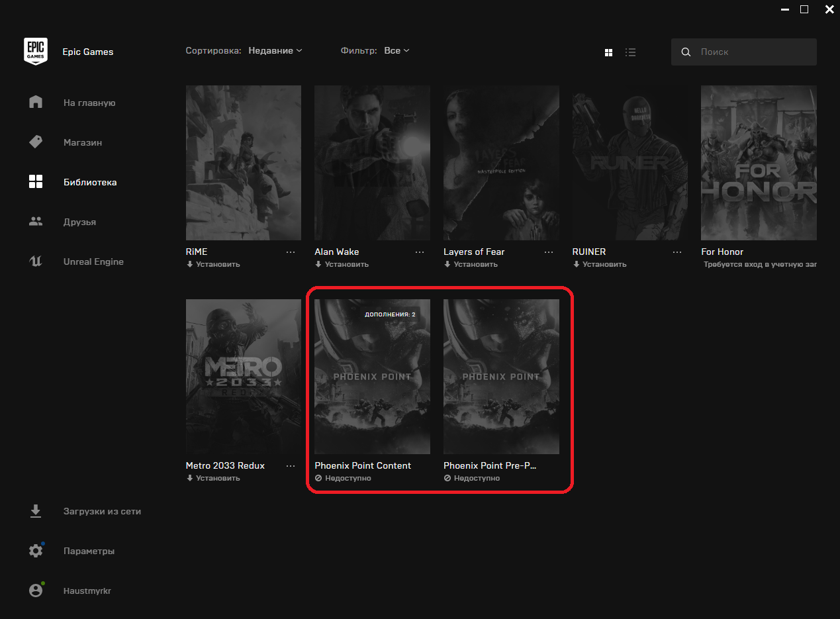Viewport: 840px width, 619px height.
Task: Open options menu for Metro 2033 Redux
Action: [291, 466]
